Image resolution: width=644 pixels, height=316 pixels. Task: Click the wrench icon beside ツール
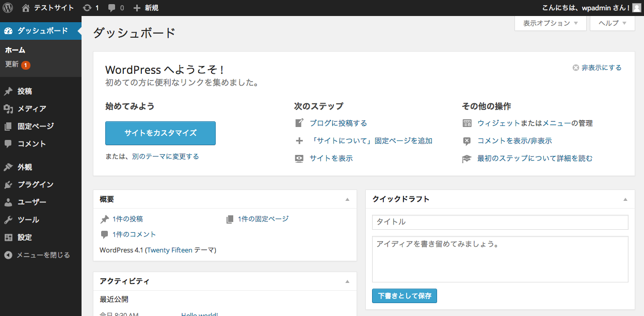[8, 220]
